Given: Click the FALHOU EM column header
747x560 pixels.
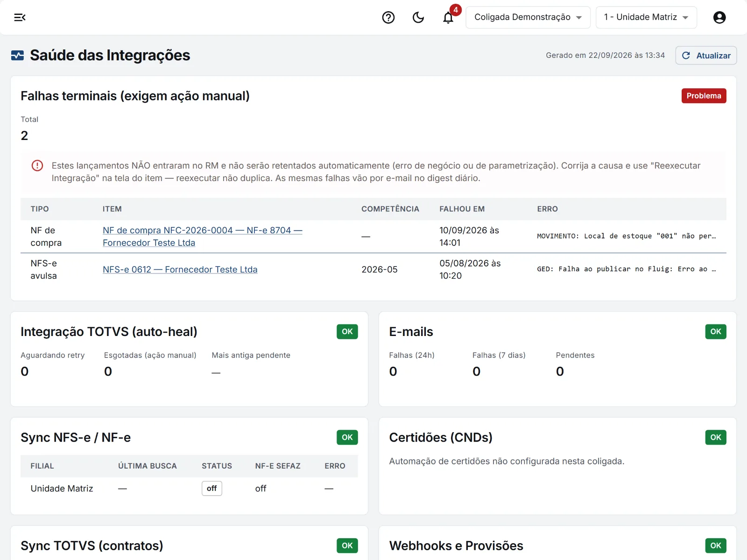Looking at the screenshot, I should pos(462,209).
